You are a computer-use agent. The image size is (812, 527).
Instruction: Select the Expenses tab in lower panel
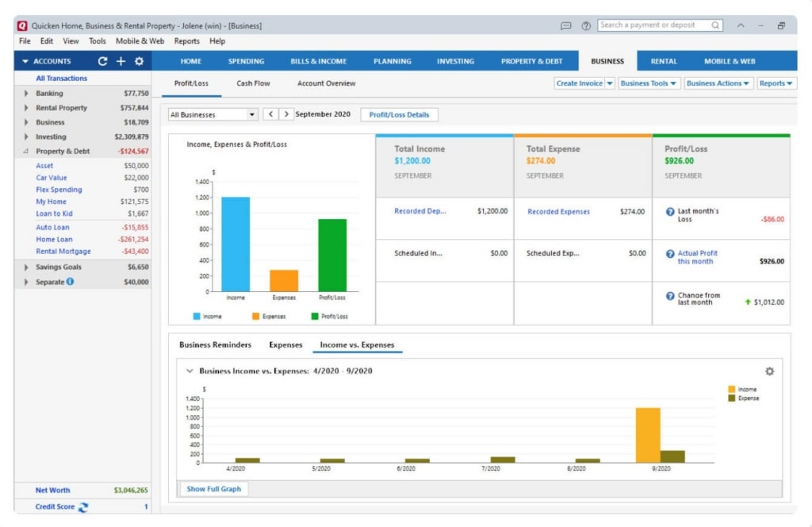click(285, 344)
